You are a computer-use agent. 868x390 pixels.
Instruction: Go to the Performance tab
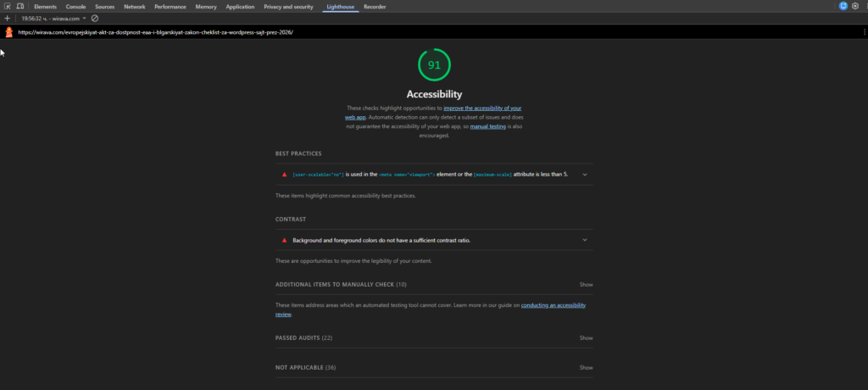pyautogui.click(x=170, y=7)
